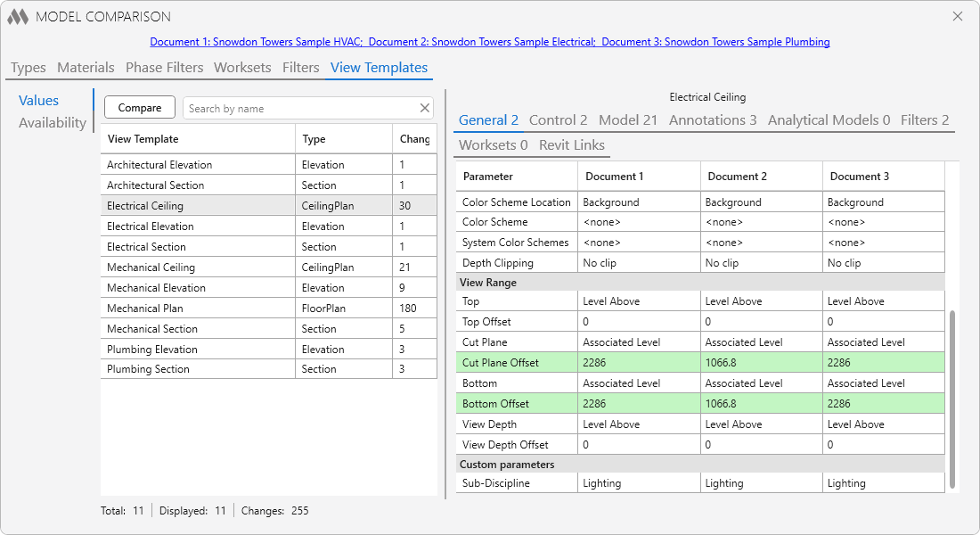Click the Compare button
The width and height of the screenshot is (980, 535).
coord(139,108)
